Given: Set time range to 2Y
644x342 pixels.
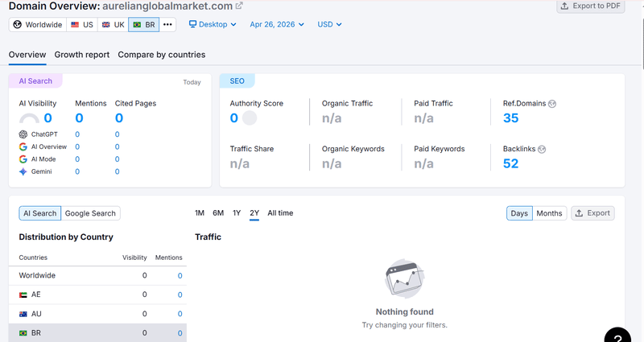Looking at the screenshot, I should pos(254,213).
